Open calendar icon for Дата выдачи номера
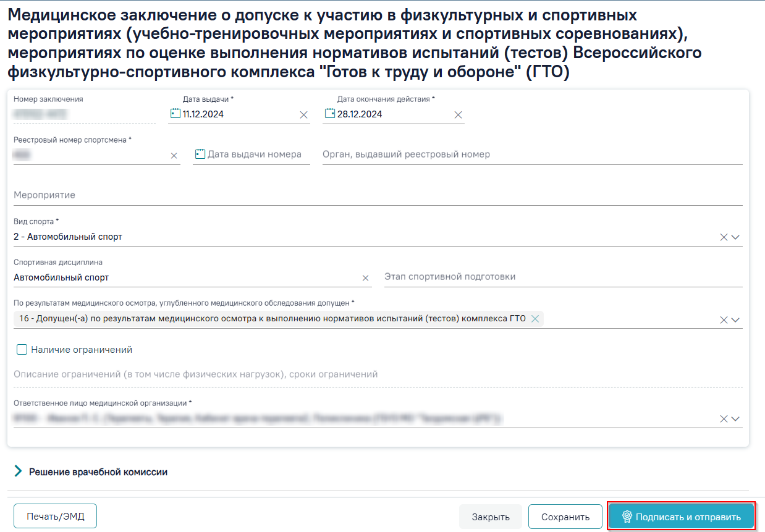765x532 pixels. coord(200,154)
